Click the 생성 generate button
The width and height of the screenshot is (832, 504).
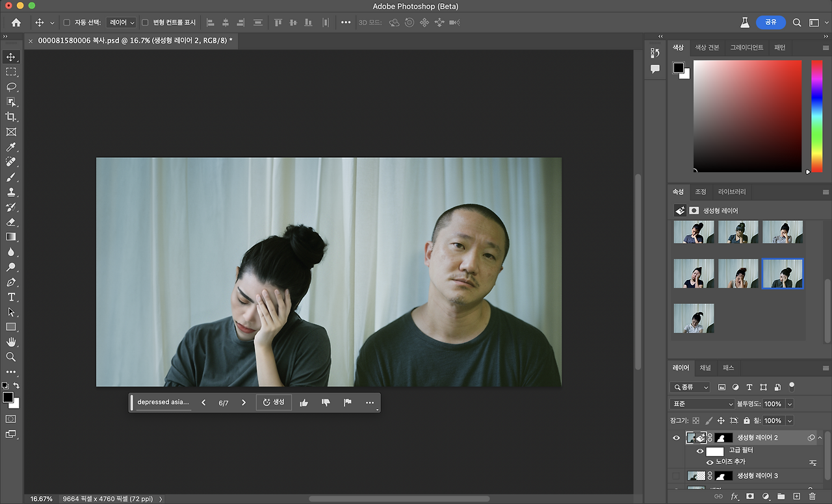(274, 403)
